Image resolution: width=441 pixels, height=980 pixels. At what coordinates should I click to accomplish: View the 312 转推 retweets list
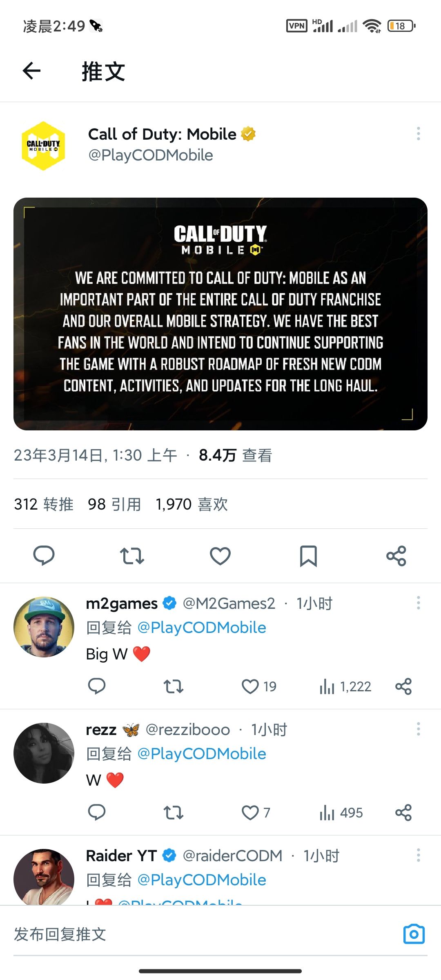tap(44, 504)
